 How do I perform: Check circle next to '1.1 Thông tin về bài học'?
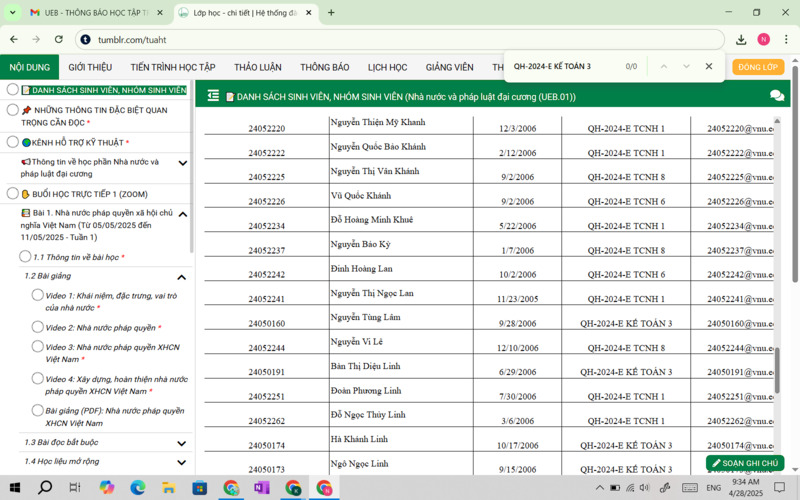click(25, 257)
